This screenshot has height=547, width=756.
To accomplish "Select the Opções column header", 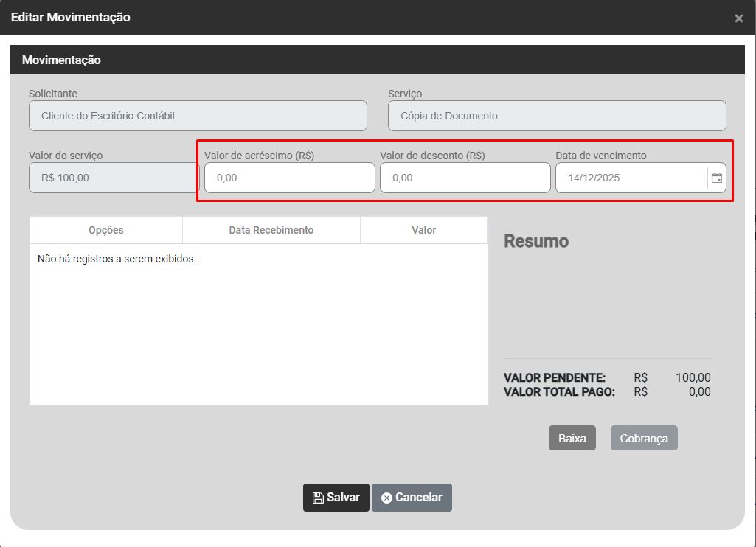I will pos(106,230).
